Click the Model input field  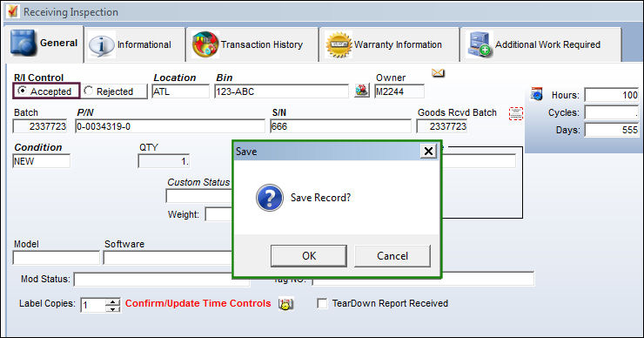[57, 258]
